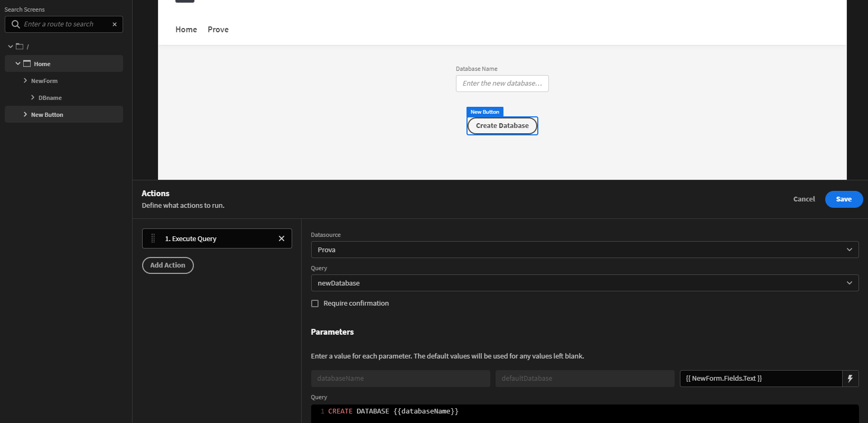Clear the screen search field
This screenshot has width=868, height=423.
pyautogui.click(x=115, y=24)
